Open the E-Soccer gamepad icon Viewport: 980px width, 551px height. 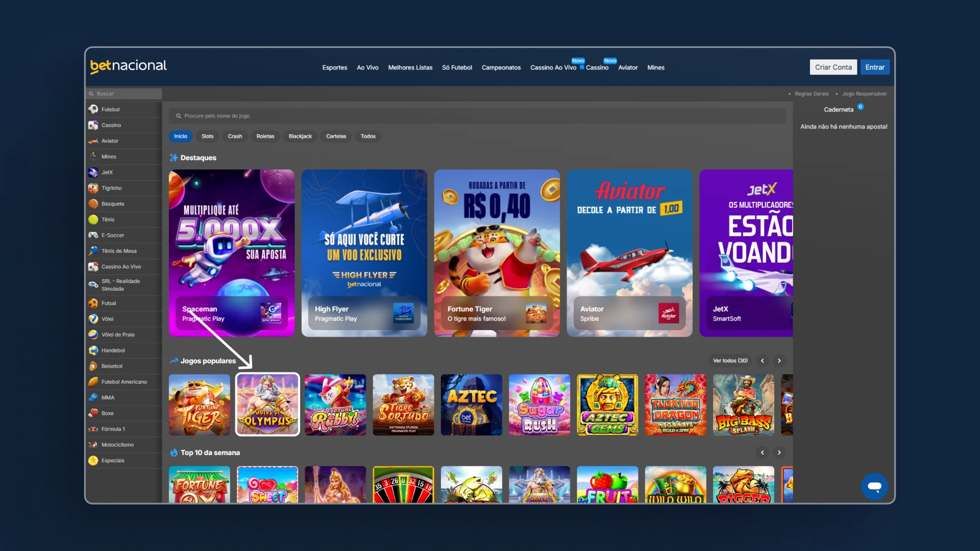93,235
